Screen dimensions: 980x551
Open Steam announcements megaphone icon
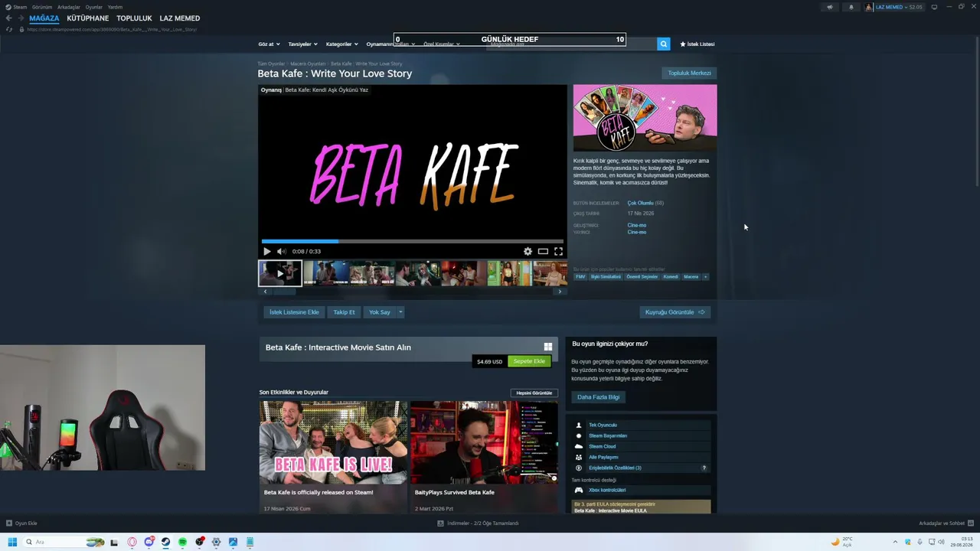829,7
